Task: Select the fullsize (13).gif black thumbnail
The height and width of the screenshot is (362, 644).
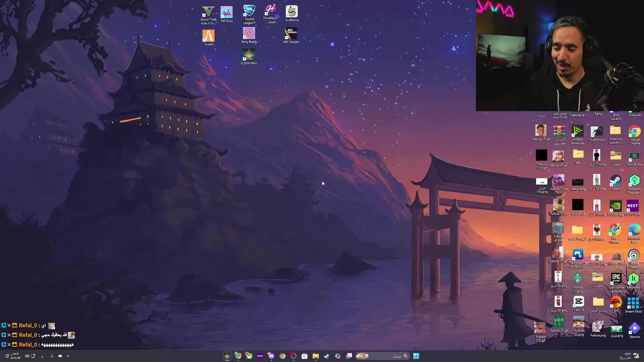Action: [541, 159]
